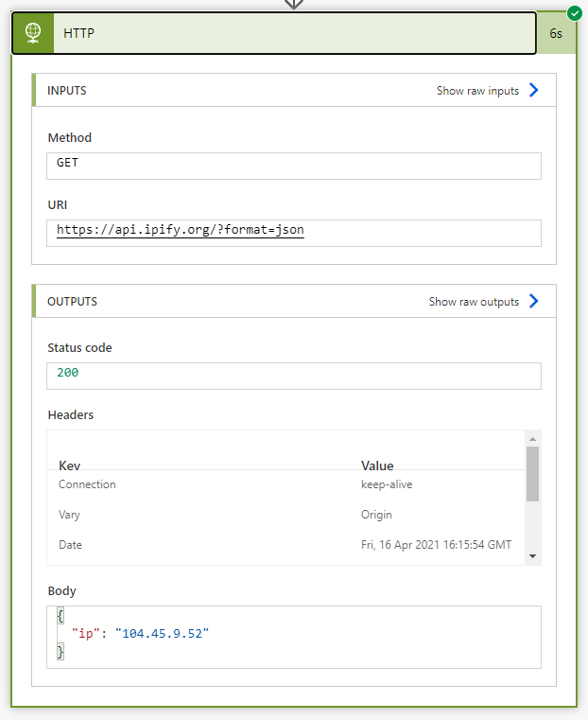Screen dimensions: 588x720
Task: Click the green success checkmark badge
Action: (574, 13)
